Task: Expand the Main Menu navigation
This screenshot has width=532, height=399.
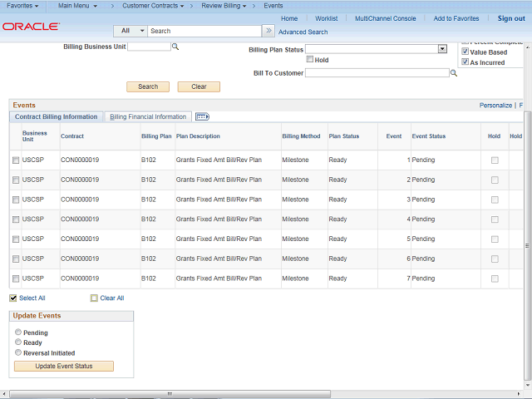Action: click(x=77, y=6)
